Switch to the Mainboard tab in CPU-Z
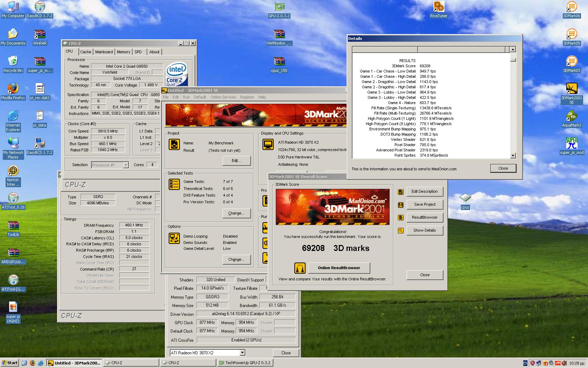The image size is (588, 368). [x=104, y=52]
